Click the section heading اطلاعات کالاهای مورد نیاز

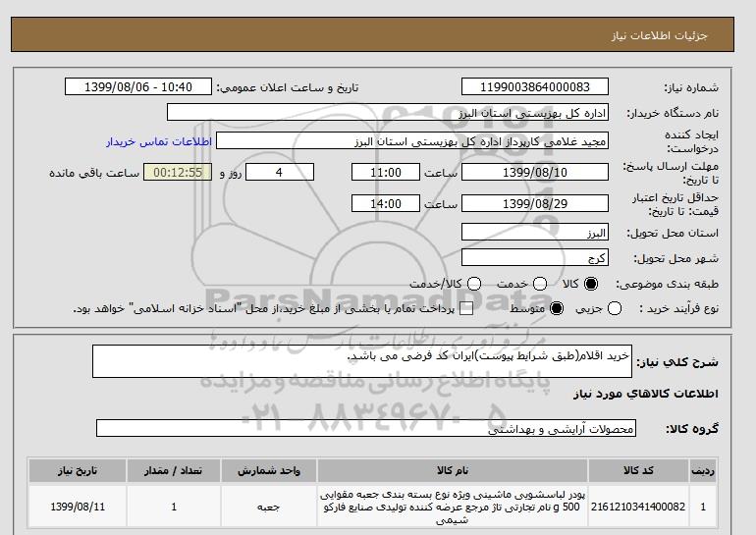tap(646, 394)
